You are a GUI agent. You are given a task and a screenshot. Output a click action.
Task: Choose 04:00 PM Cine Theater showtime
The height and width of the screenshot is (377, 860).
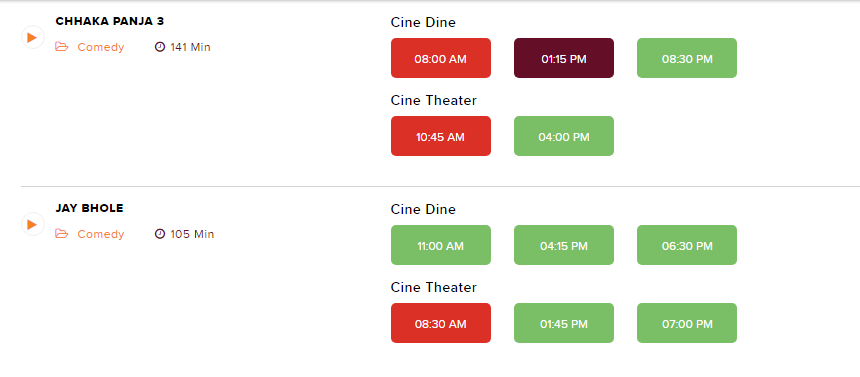coord(564,136)
